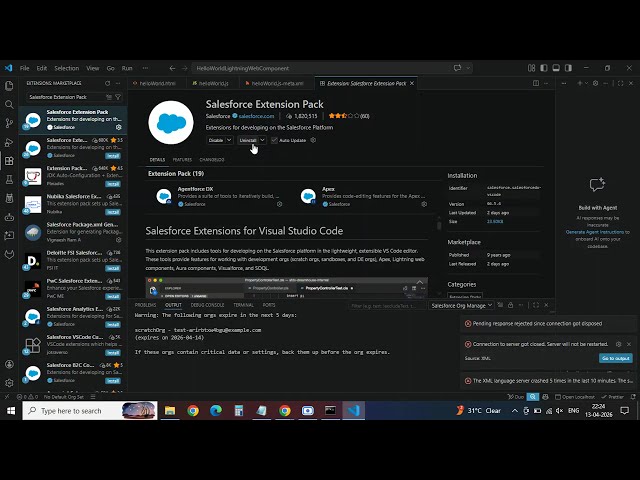Open the Accounts icon in activity bar
This screenshot has width=640, height=480.
pyautogui.click(x=9, y=364)
